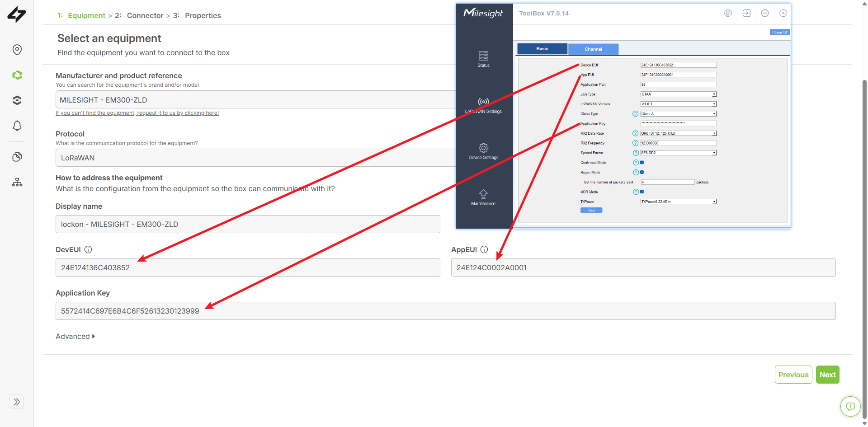Open the Class Type dropdown
868x427 pixels.
click(679, 114)
